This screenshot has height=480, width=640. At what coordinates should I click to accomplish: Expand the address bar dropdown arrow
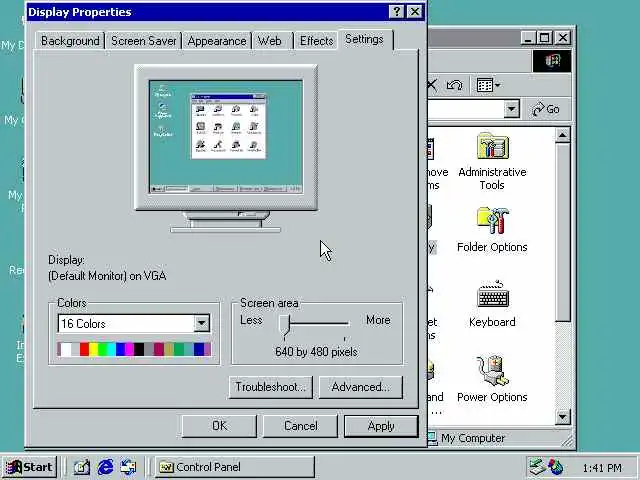[x=511, y=109]
